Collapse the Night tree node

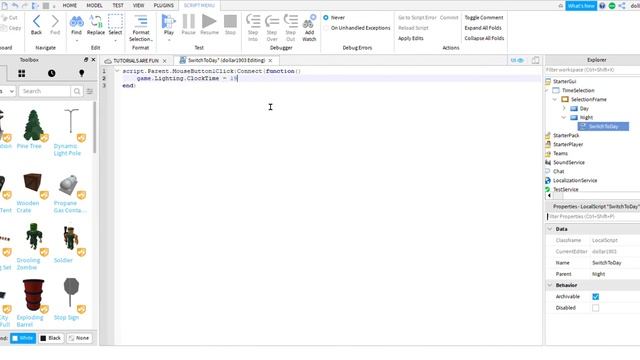coord(564,118)
